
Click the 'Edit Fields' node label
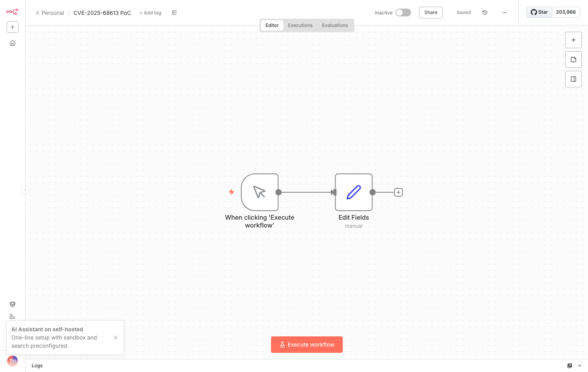click(x=354, y=217)
